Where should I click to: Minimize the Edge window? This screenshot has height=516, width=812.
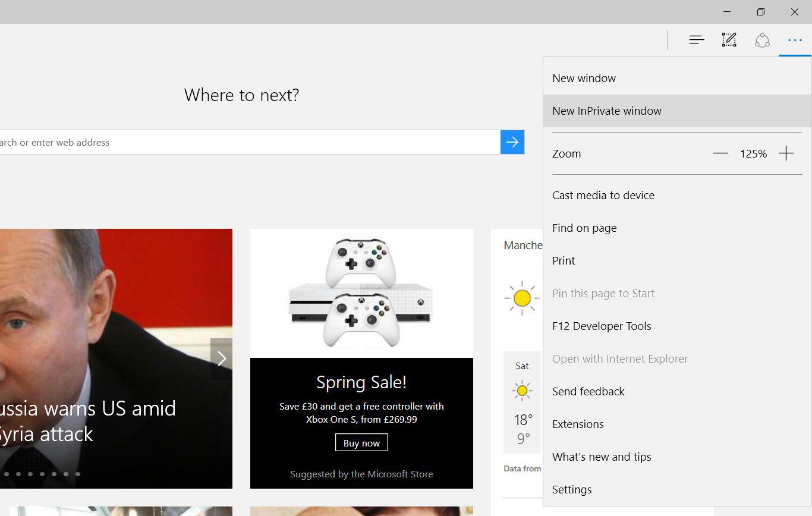[727, 12]
